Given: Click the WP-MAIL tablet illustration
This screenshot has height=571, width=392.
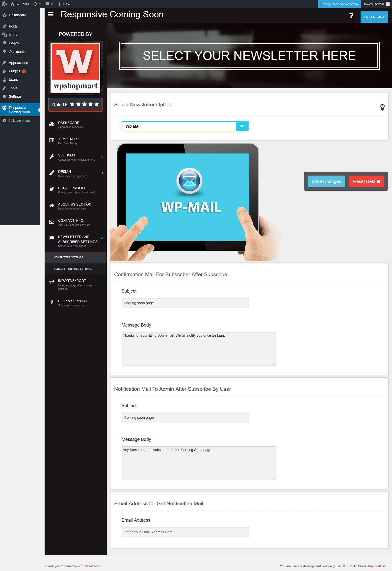Looking at the screenshot, I should 196,202.
